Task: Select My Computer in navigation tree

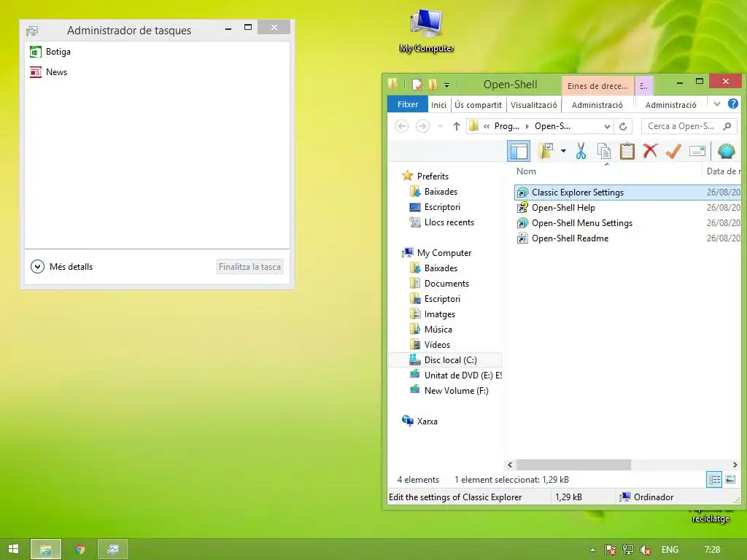Action: [444, 253]
